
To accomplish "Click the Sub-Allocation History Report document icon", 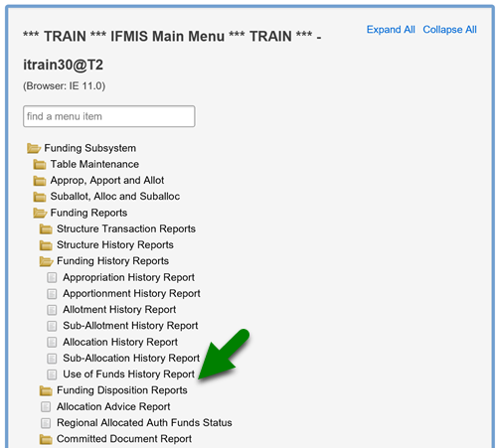I will [52, 359].
